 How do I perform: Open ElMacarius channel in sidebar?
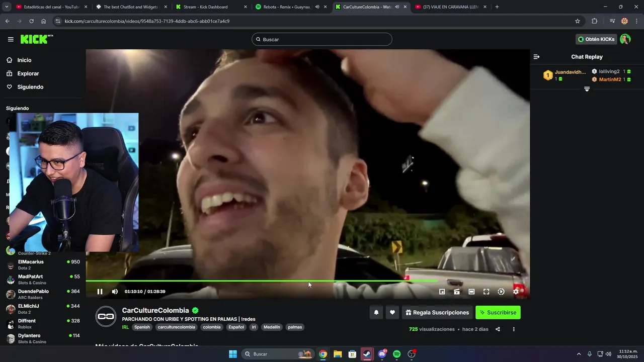[43, 264]
